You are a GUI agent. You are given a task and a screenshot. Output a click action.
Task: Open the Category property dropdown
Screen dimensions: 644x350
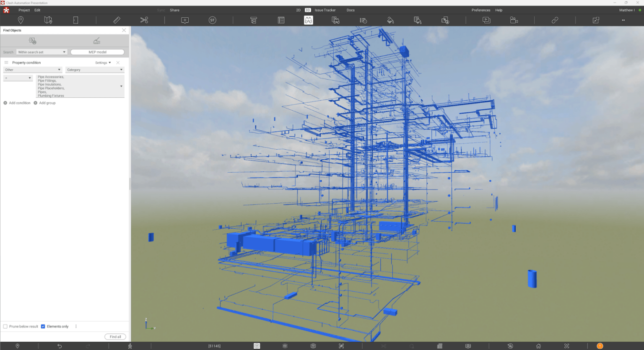(94, 70)
